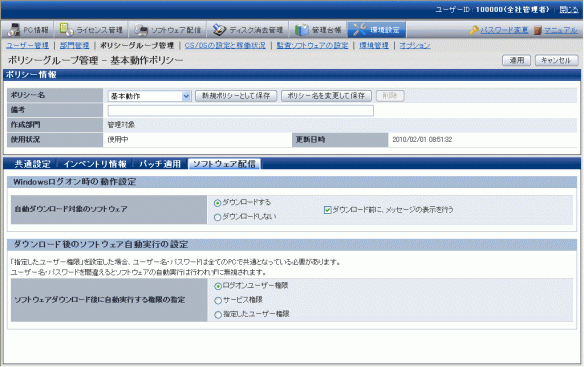Open the ライセンス管理 main tab
This screenshot has width=584, height=367.
pyautogui.click(x=91, y=30)
